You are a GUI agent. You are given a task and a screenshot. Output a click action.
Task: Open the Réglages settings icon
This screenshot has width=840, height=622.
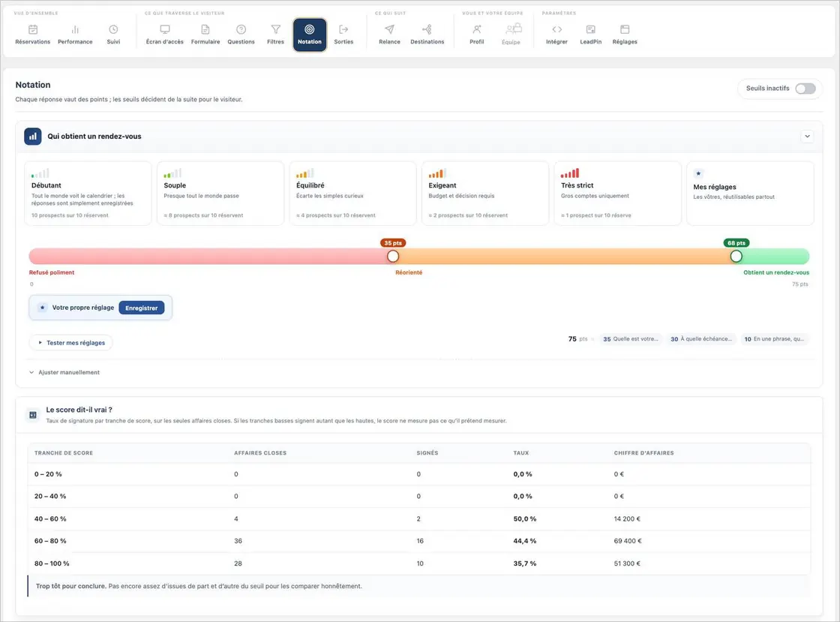tap(625, 29)
